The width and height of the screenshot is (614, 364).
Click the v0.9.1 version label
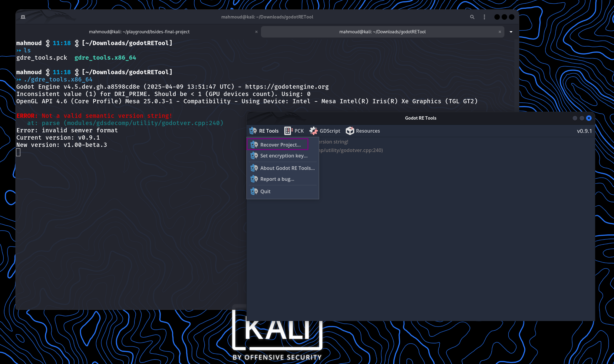point(584,131)
